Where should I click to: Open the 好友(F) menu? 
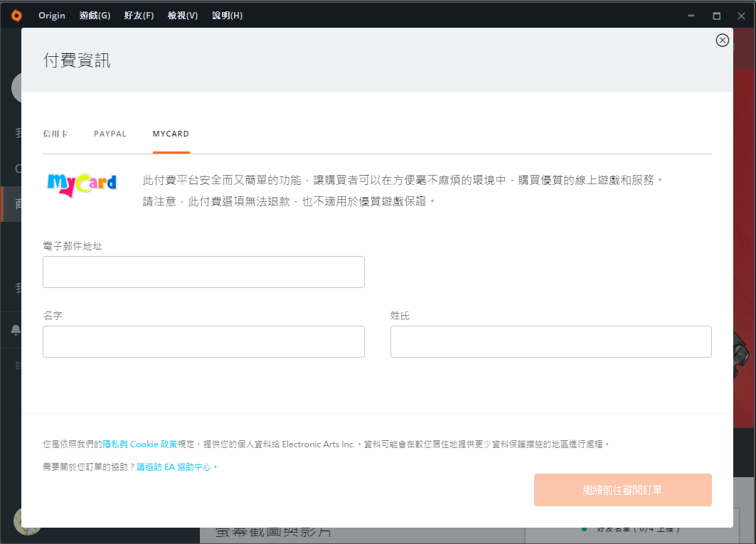pos(139,16)
